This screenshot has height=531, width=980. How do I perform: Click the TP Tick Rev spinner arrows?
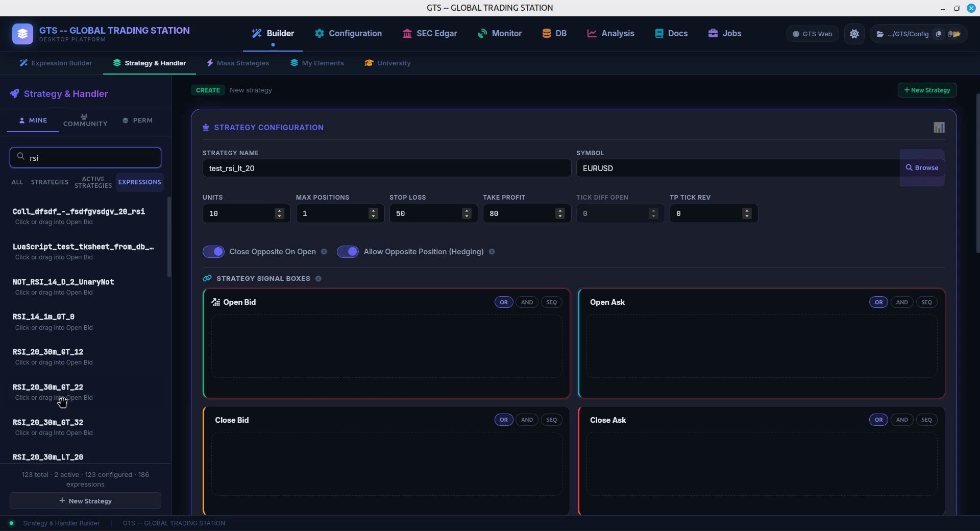(747, 213)
